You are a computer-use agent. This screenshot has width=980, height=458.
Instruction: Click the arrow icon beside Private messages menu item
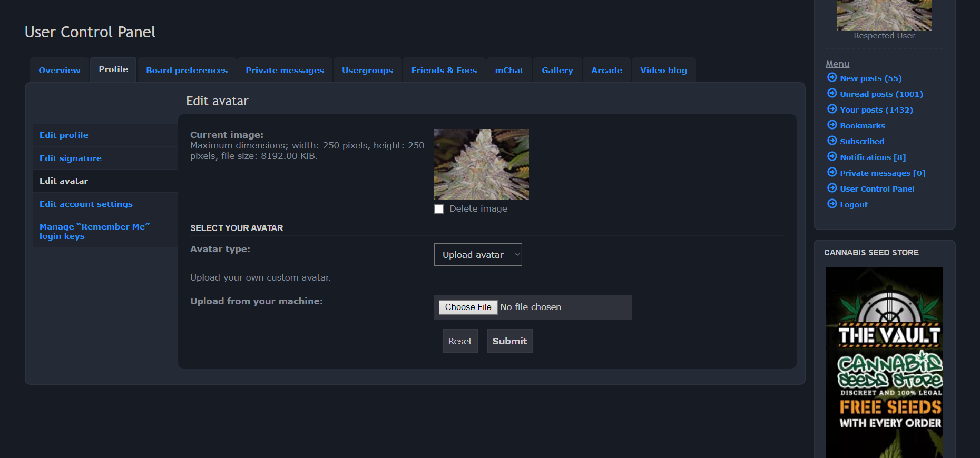coord(832,173)
